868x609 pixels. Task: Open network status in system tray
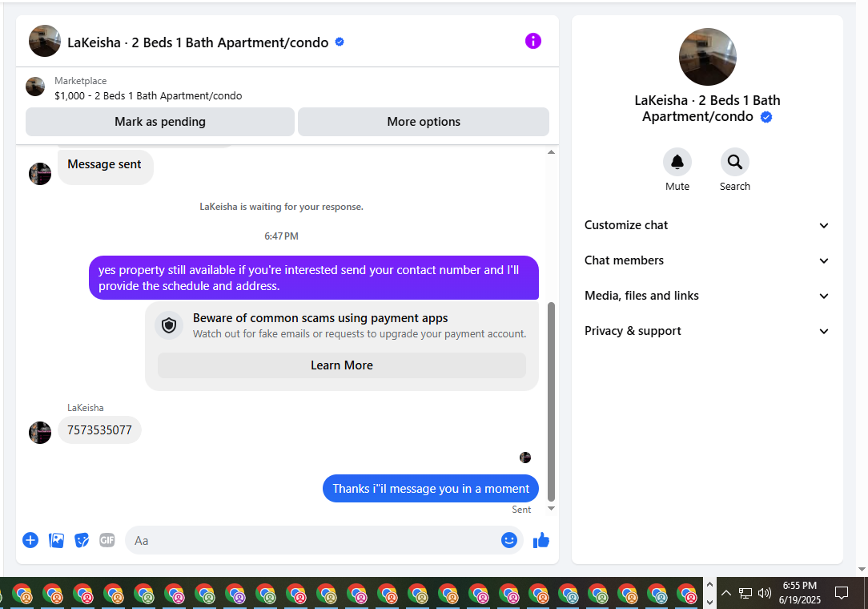coord(745,593)
